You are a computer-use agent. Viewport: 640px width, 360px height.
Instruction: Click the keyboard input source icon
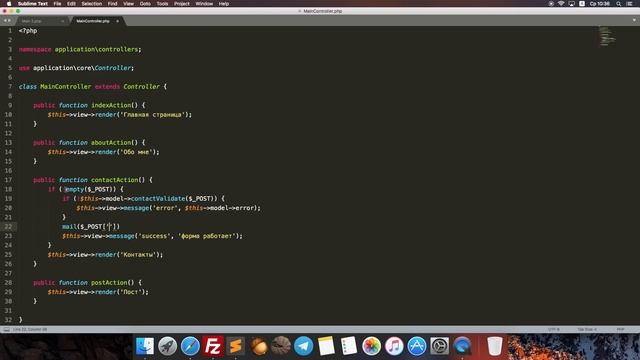click(x=582, y=4)
